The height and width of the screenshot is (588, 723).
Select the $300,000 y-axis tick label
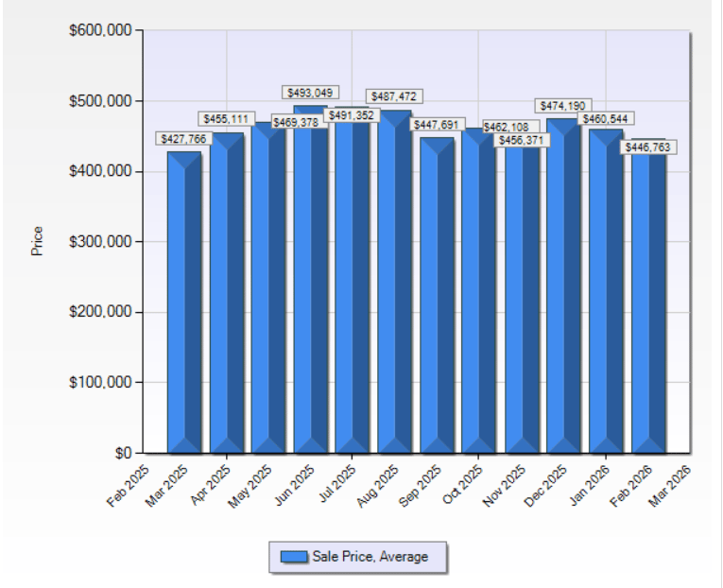(x=99, y=242)
